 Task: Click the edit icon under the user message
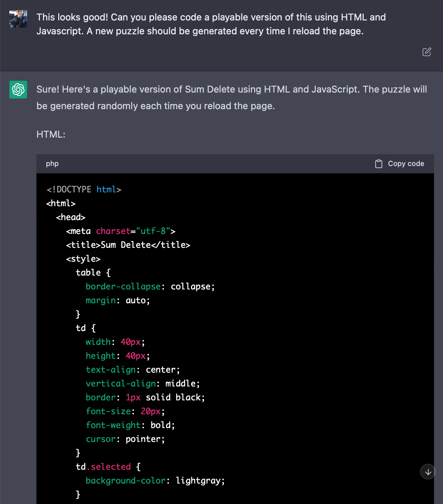coord(427,52)
